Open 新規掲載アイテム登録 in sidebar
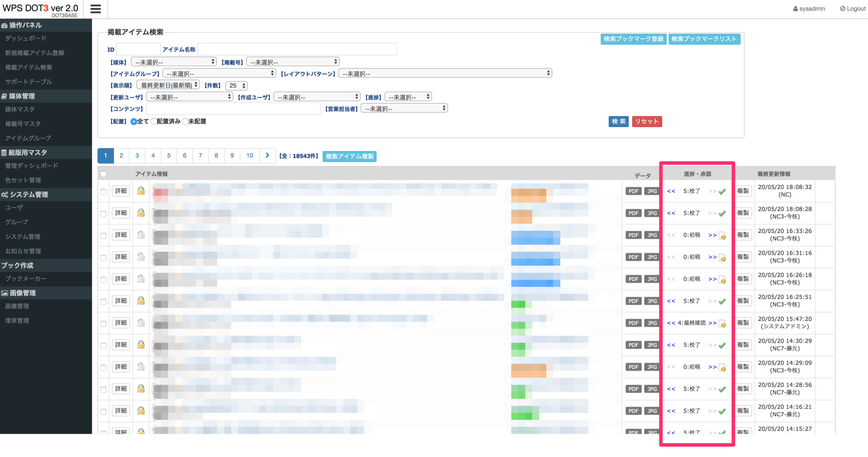The height and width of the screenshot is (457, 868). [x=34, y=53]
